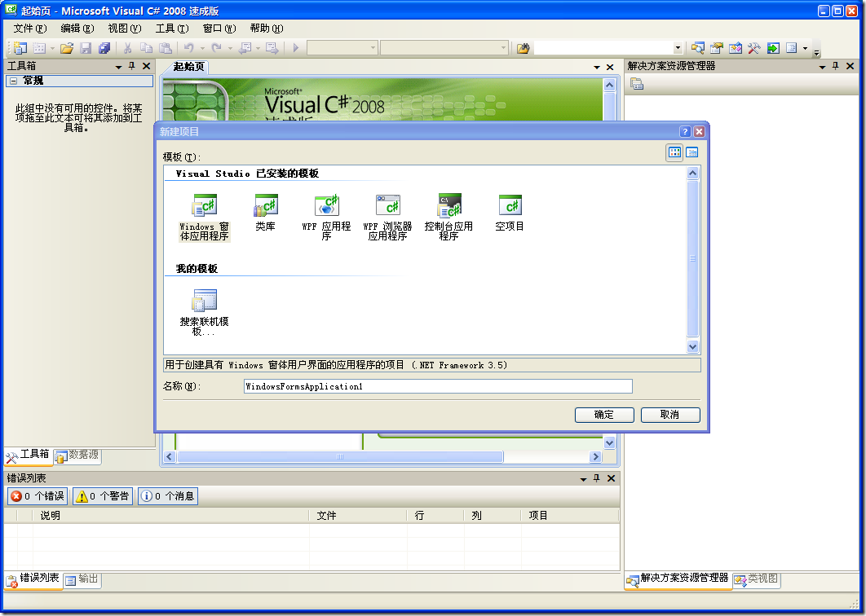Viewport: 866px width, 616px height.
Task: Select the 类库 class library template
Action: pos(266,213)
